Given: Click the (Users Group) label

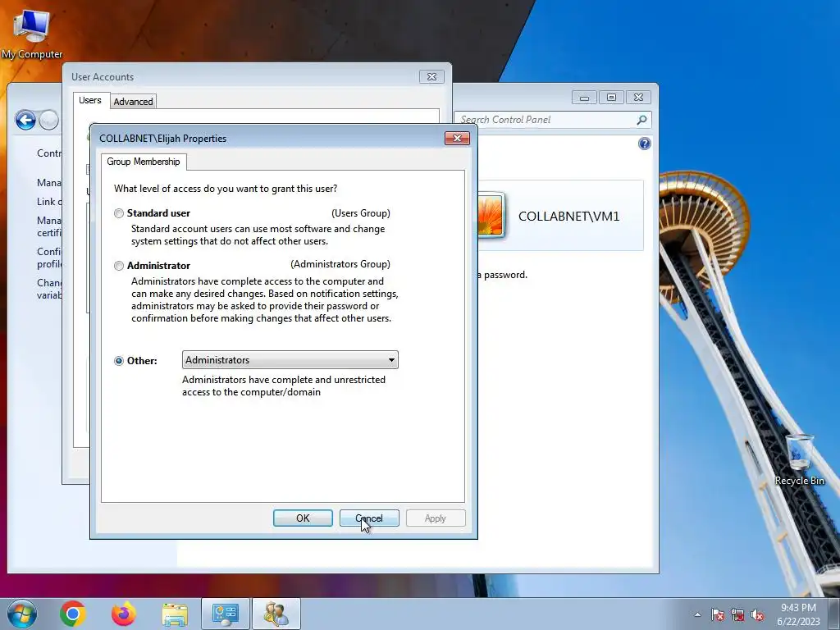Looking at the screenshot, I should [x=361, y=213].
